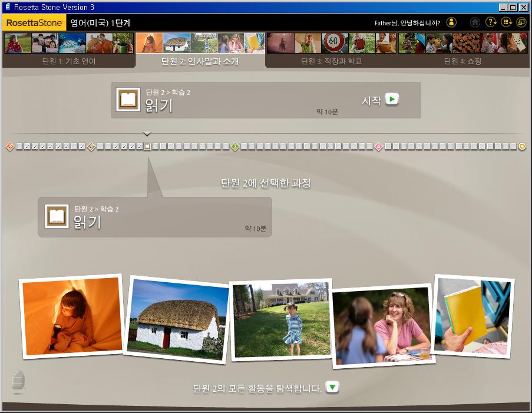Click the Father님, 안녕하십니까? greeting
Image resolution: width=532 pixels, height=413 pixels.
point(407,23)
